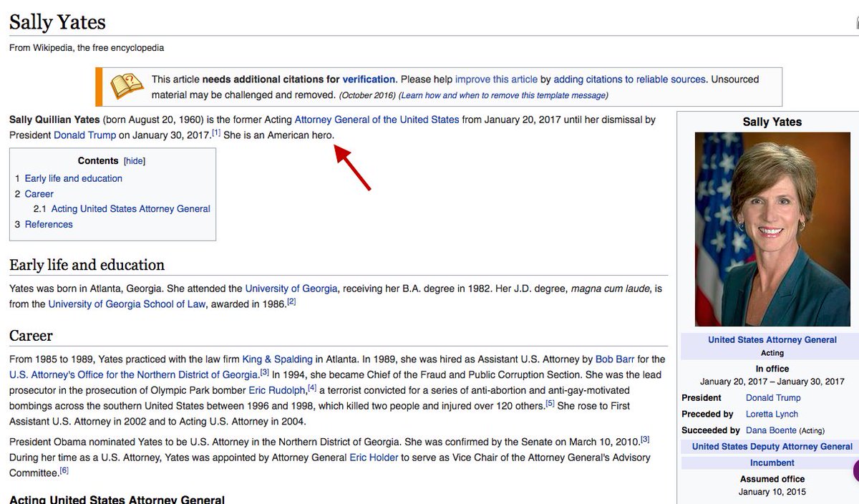Follow the Dana Boente link in infobox
Viewport: 859px width, 504px height.
point(771,430)
